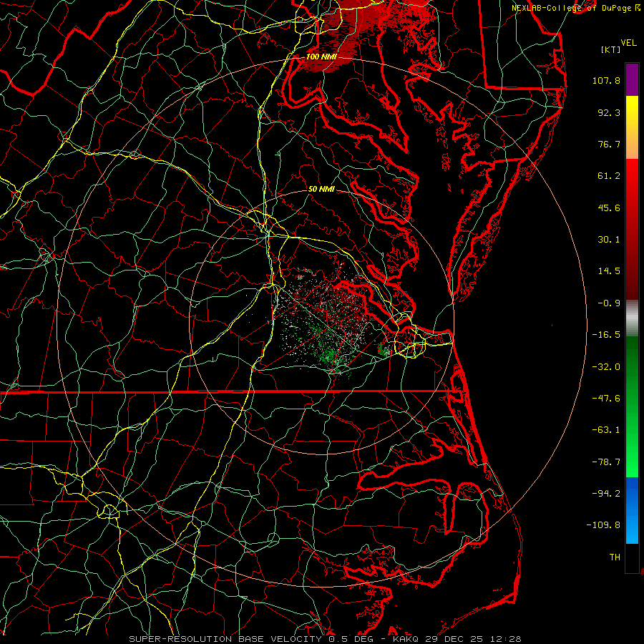
Task: Click the -0.9 velocity scale value
Action: coord(609,303)
